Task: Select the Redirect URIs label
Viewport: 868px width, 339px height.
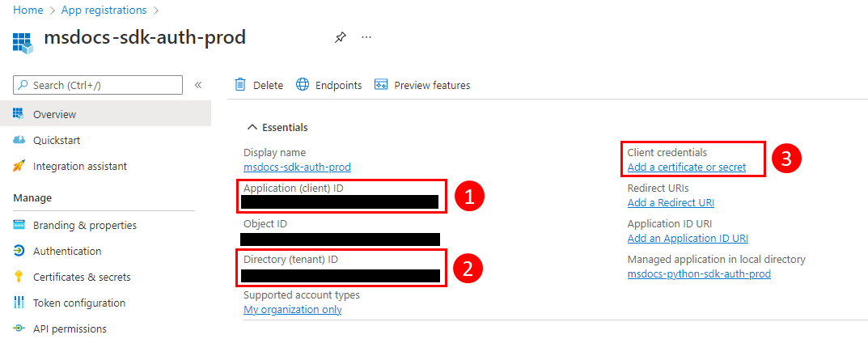Action: (658, 189)
